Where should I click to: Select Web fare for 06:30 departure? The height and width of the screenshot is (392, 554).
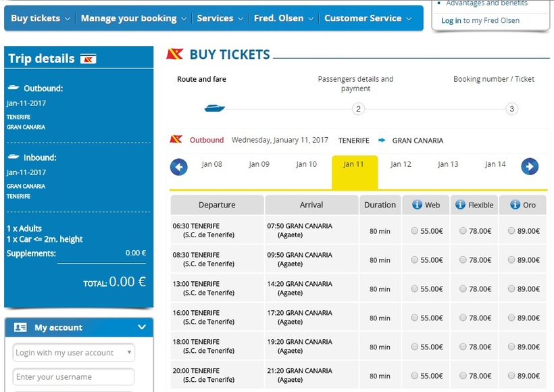pos(414,231)
